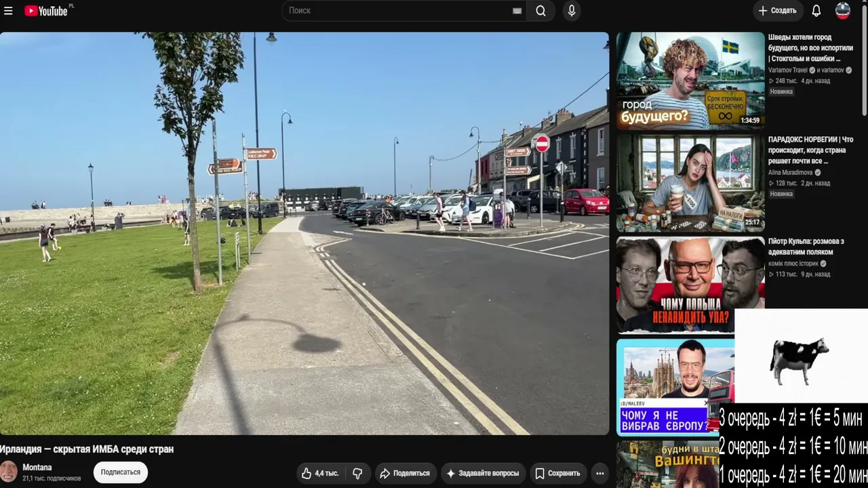This screenshot has height=488, width=868.
Task: Dislike the video with thumbs down
Action: click(x=357, y=473)
